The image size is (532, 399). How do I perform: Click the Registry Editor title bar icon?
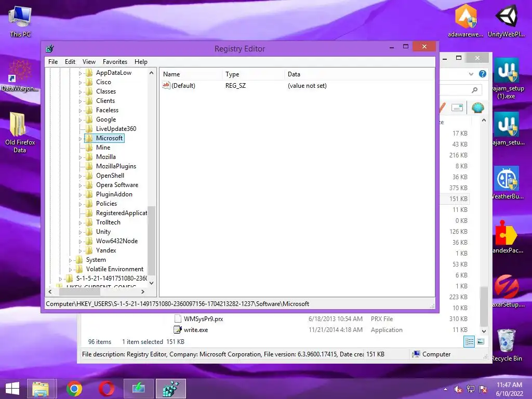[50, 48]
